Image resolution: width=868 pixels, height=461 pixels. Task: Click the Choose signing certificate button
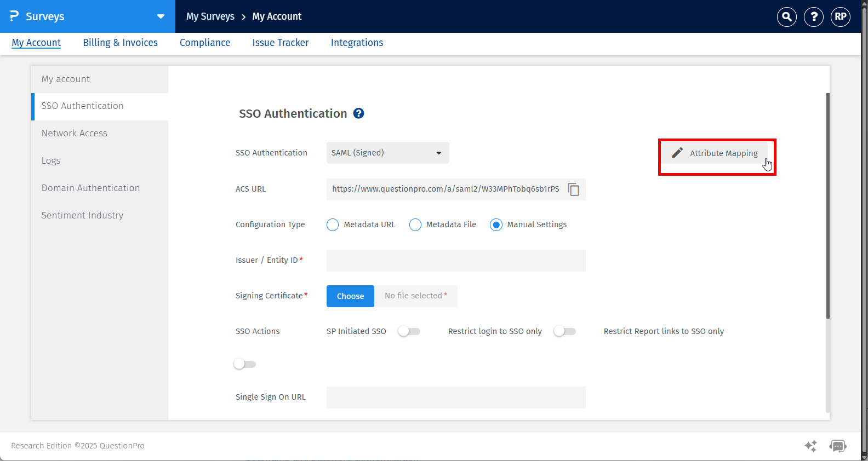(350, 296)
